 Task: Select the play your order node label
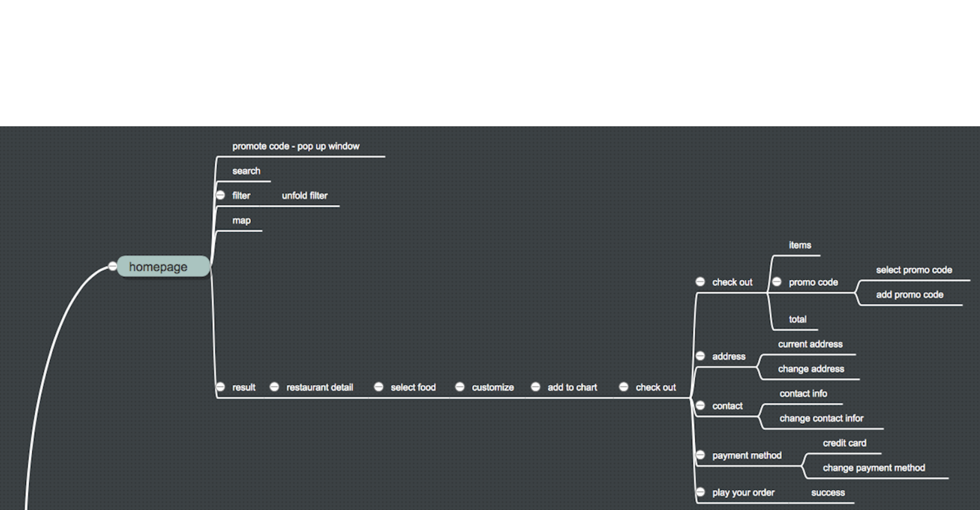point(743,492)
